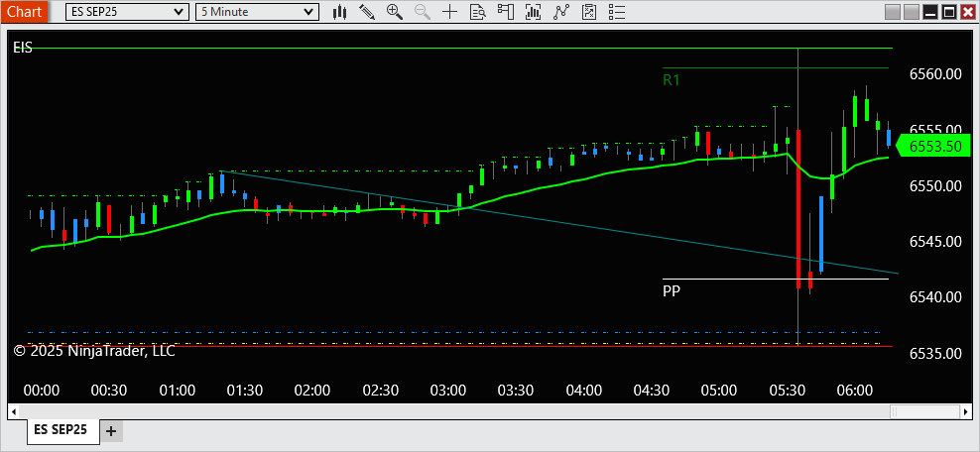
Task: Open the ES SEP25 instrument dropdown
Action: [127, 12]
